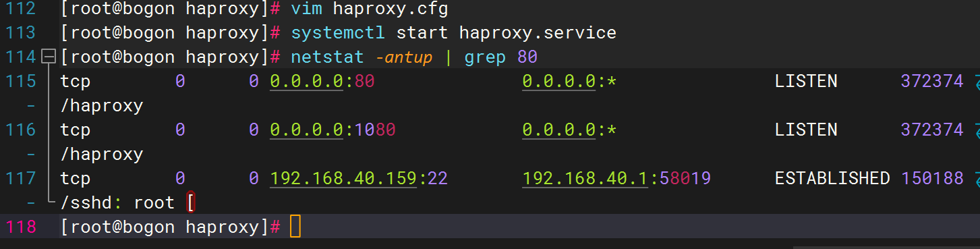Click the 'ESTABLISHED' state text
Screen dimensions: 980x249
(x=832, y=179)
